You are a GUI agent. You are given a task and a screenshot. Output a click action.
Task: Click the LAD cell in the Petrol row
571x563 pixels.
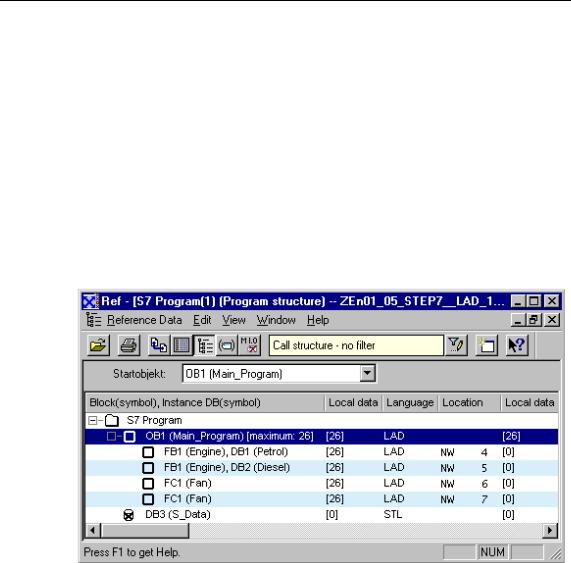point(394,452)
